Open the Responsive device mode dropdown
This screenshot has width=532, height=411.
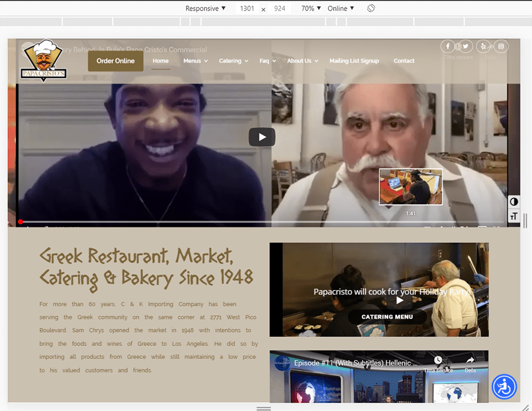(x=204, y=8)
